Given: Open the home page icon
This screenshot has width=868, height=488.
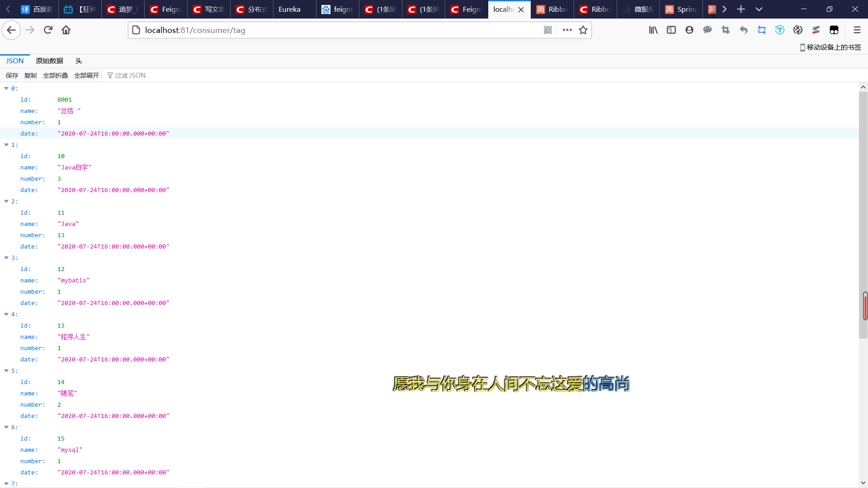Looking at the screenshot, I should (x=66, y=30).
